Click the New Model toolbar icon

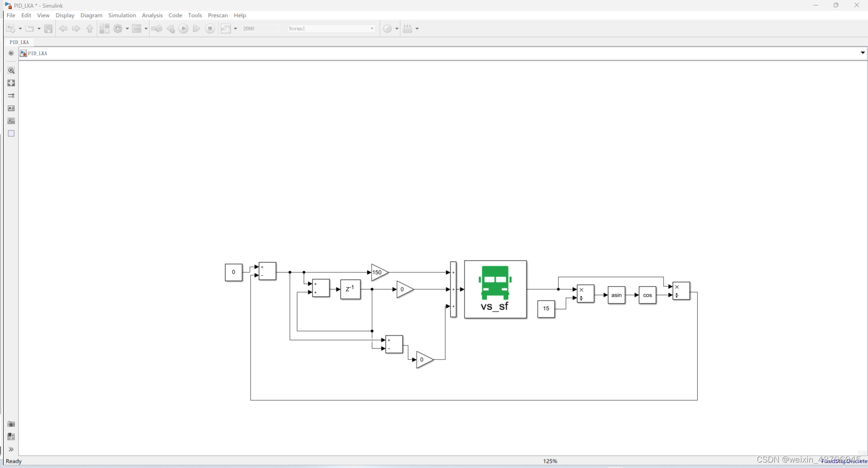(11, 28)
